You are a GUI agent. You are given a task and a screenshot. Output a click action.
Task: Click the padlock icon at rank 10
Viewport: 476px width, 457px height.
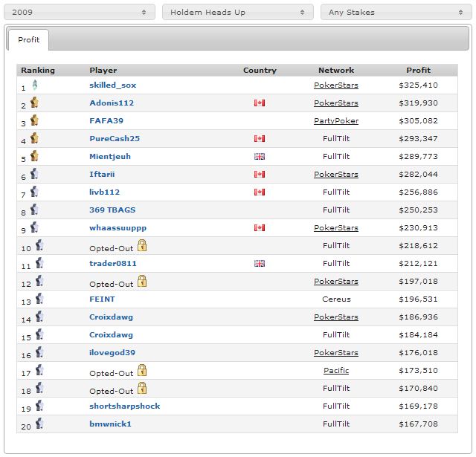(142, 246)
